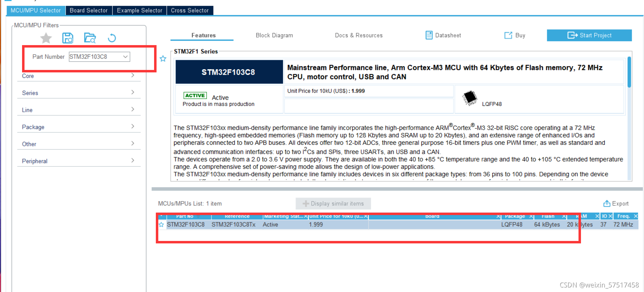Image resolution: width=644 pixels, height=292 pixels.
Task: Open the Features tab
Action: (x=203, y=35)
